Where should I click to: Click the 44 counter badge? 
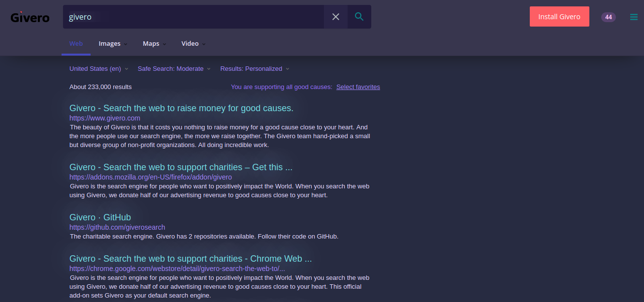[x=609, y=17]
